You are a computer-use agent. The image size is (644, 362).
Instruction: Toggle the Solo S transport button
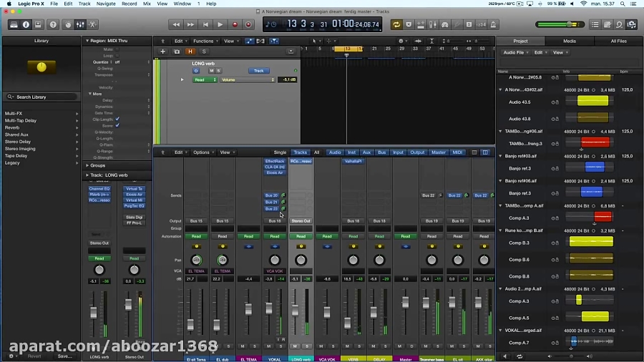(469, 24)
